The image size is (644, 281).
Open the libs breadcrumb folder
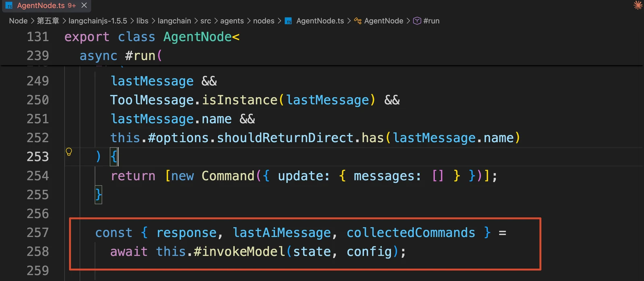click(142, 21)
